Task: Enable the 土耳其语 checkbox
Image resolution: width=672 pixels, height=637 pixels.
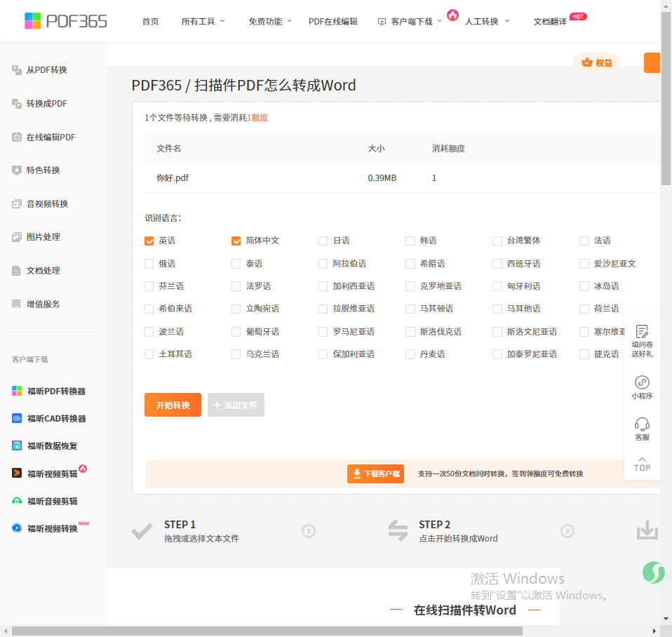Action: tap(149, 354)
